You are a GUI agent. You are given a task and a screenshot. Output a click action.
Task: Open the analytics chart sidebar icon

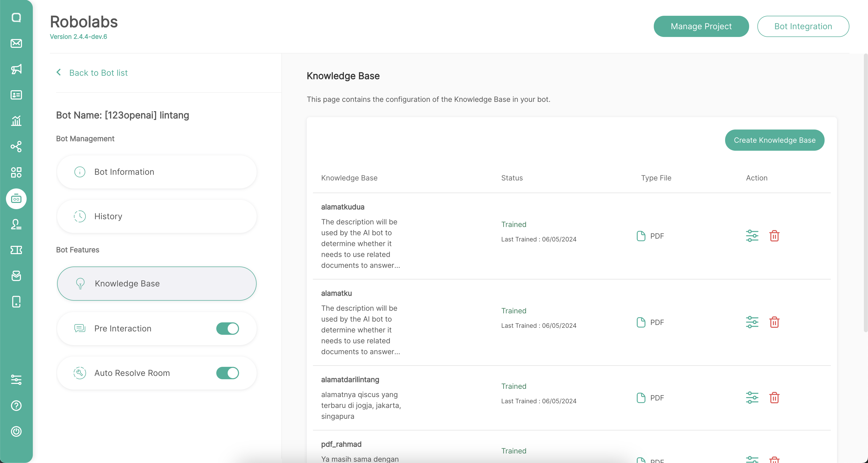pos(16,121)
